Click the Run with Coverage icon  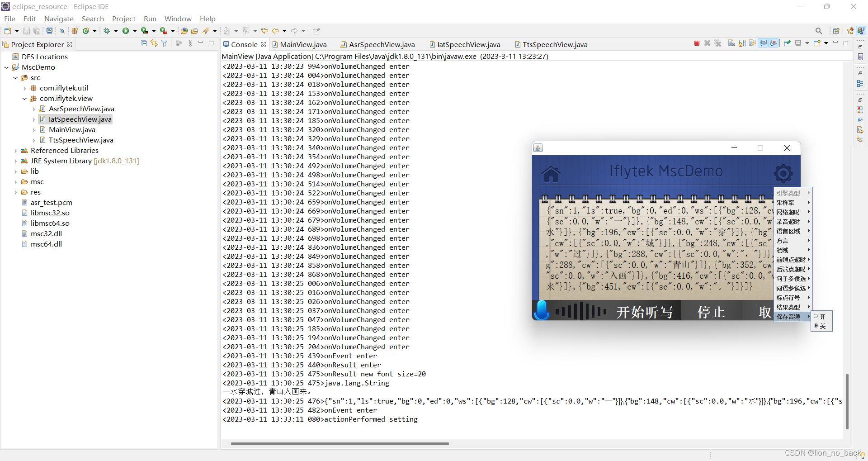pyautogui.click(x=144, y=31)
